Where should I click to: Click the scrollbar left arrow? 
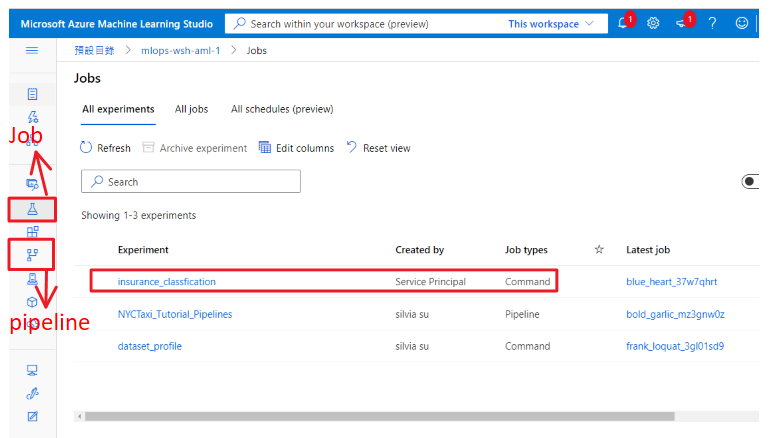tap(79, 416)
